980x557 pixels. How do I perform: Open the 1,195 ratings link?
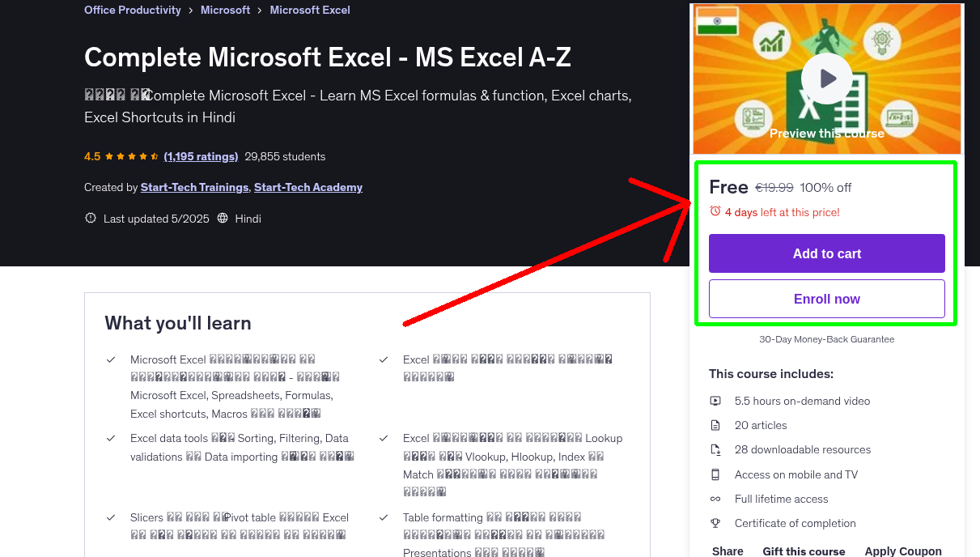click(201, 156)
